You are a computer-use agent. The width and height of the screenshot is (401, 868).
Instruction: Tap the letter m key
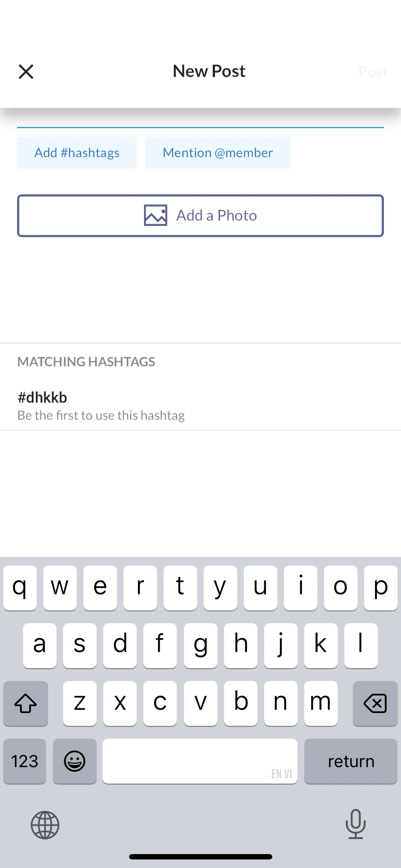pos(321,703)
